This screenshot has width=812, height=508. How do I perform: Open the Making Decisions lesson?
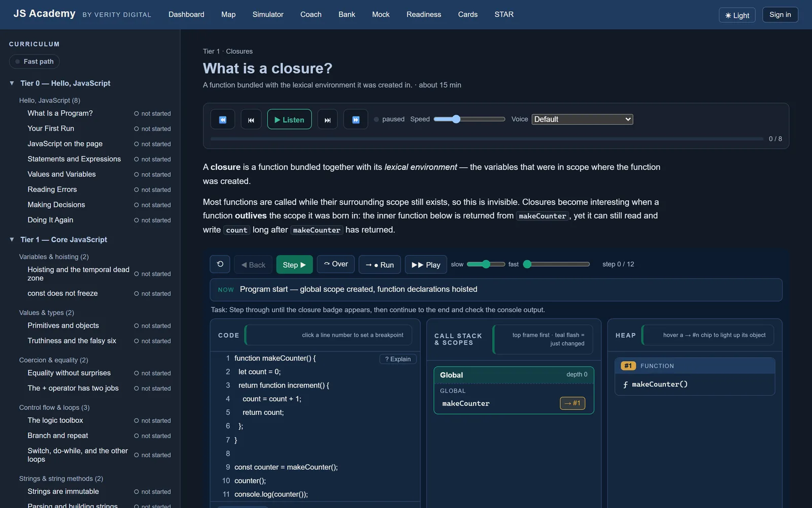[56, 205]
